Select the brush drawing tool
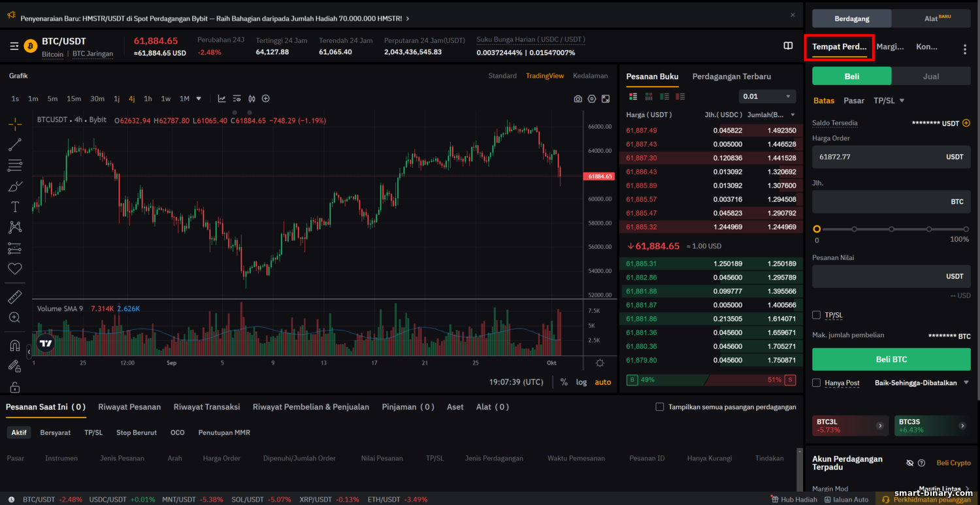 pyautogui.click(x=15, y=186)
